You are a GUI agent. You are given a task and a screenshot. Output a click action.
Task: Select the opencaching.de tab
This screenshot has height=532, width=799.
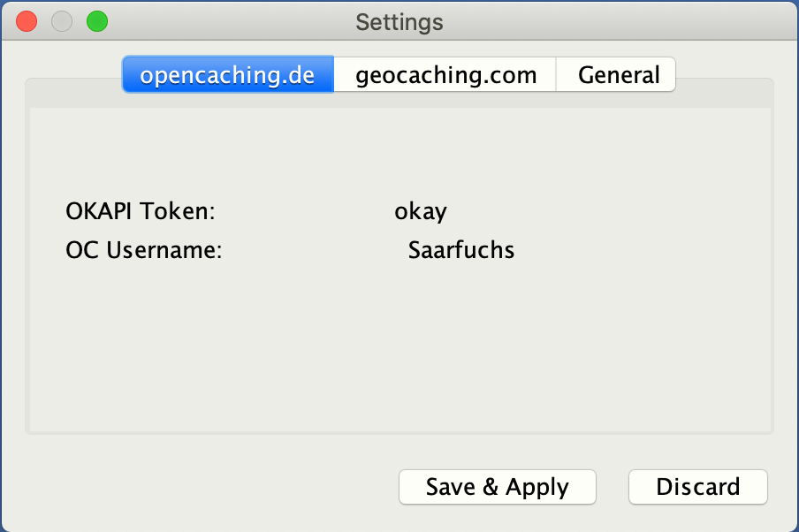(228, 75)
